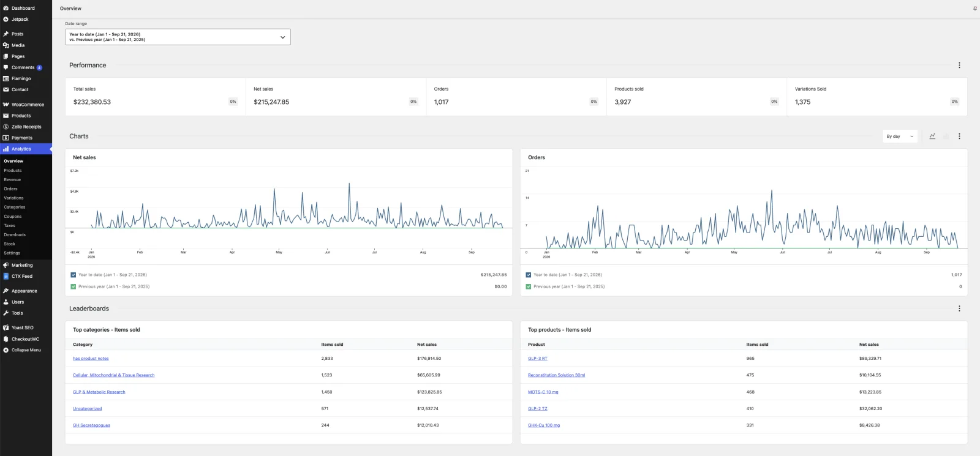
Task: Open Coupons analytics report
Action: [13, 216]
